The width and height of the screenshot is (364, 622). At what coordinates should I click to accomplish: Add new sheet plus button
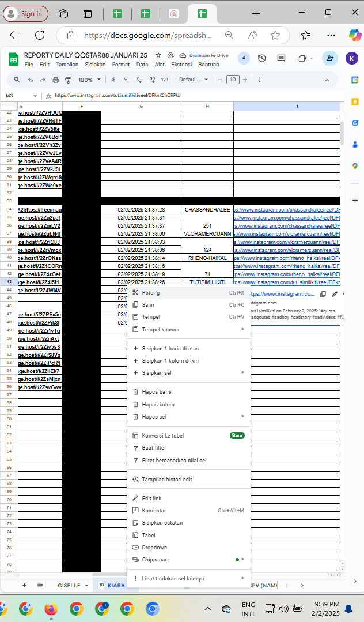click(x=24, y=586)
